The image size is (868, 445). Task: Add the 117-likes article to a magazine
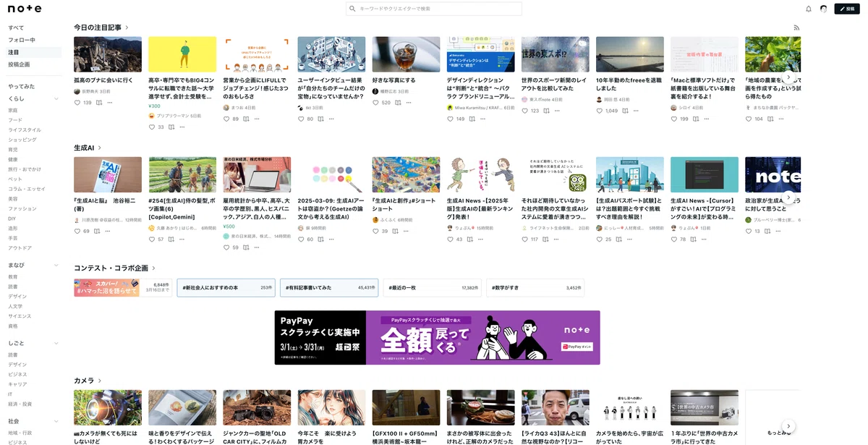pyautogui.click(x=545, y=239)
